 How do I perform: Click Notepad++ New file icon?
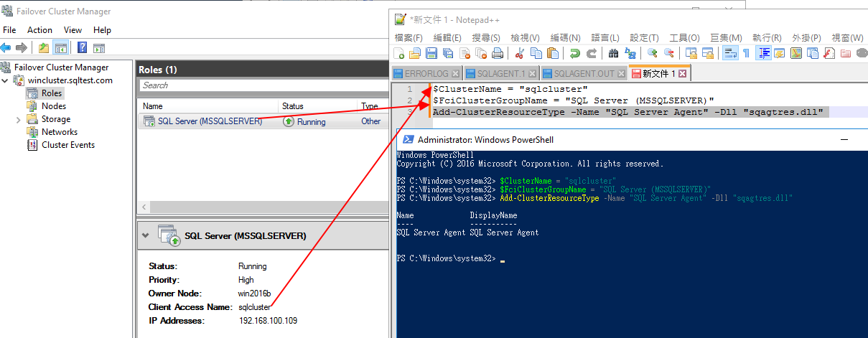pyautogui.click(x=399, y=53)
